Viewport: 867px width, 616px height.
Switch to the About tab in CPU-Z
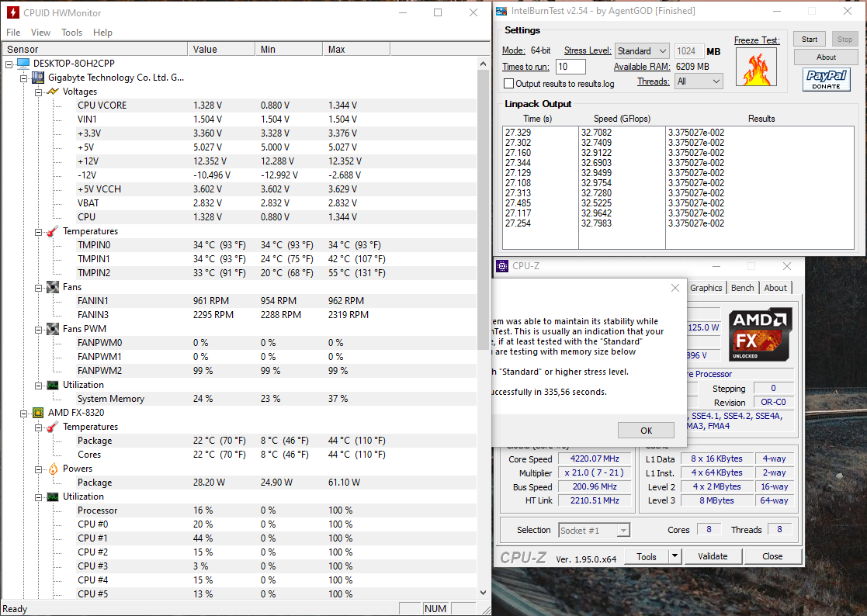(775, 288)
